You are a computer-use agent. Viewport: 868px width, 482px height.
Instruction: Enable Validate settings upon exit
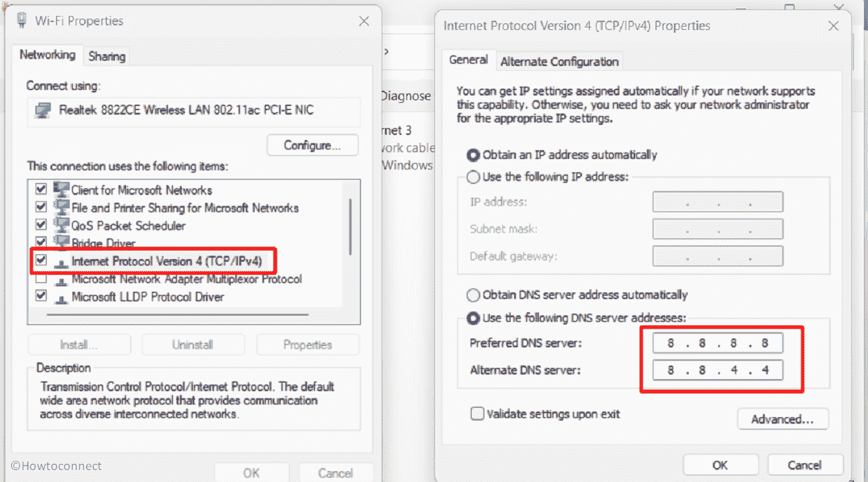(x=477, y=414)
